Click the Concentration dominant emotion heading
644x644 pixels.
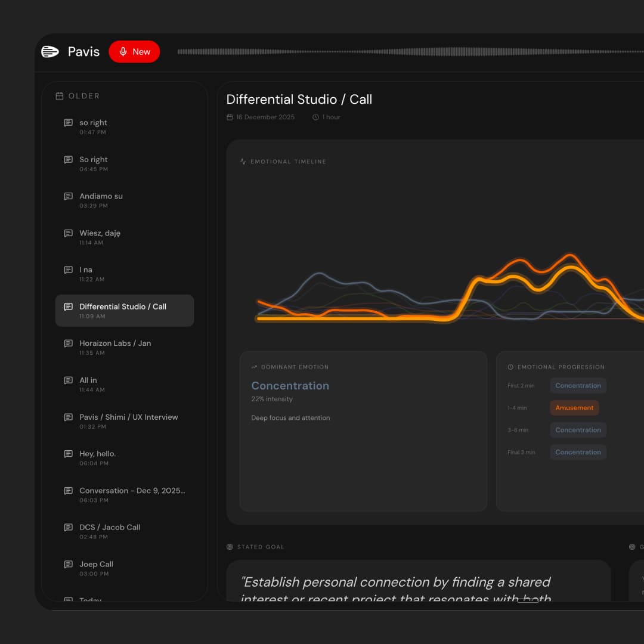click(x=290, y=386)
